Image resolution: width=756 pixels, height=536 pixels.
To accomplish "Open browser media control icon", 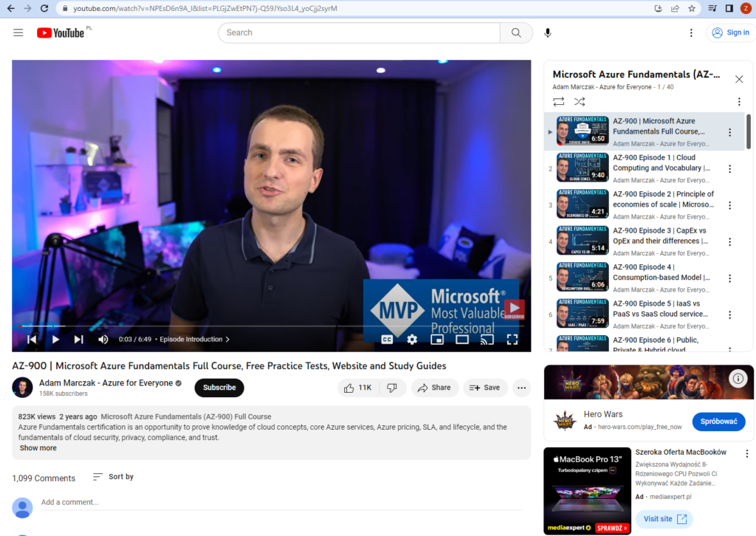I will tap(712, 8).
